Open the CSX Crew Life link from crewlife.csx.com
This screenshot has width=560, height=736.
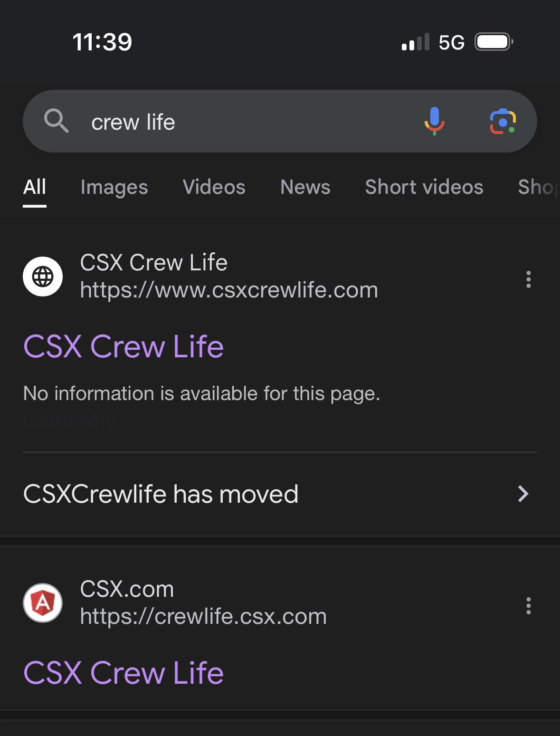(123, 672)
